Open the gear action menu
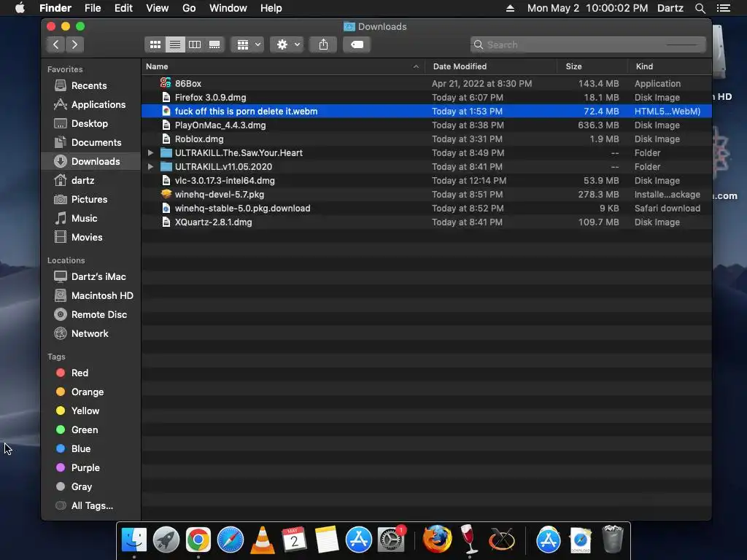 click(287, 44)
